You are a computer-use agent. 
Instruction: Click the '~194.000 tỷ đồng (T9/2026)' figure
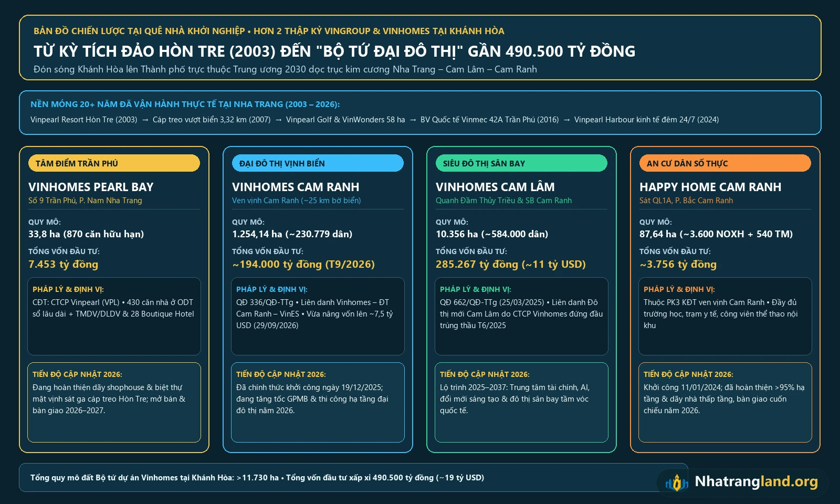pyautogui.click(x=303, y=264)
